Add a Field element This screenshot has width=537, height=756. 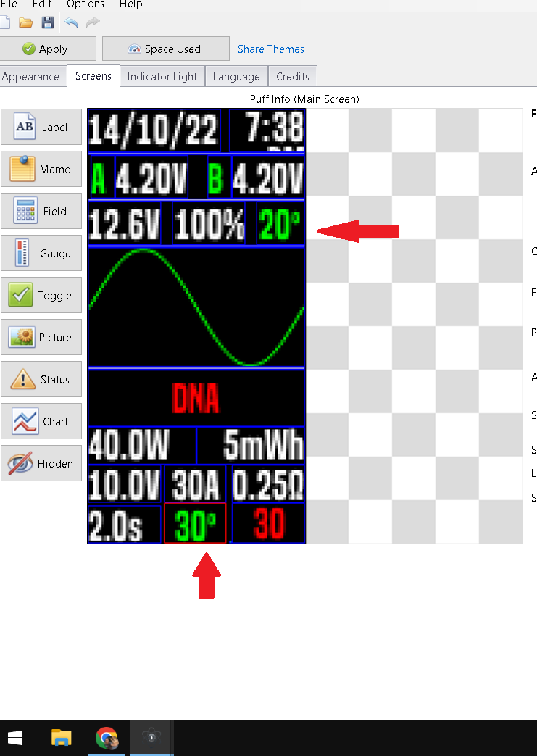41,212
